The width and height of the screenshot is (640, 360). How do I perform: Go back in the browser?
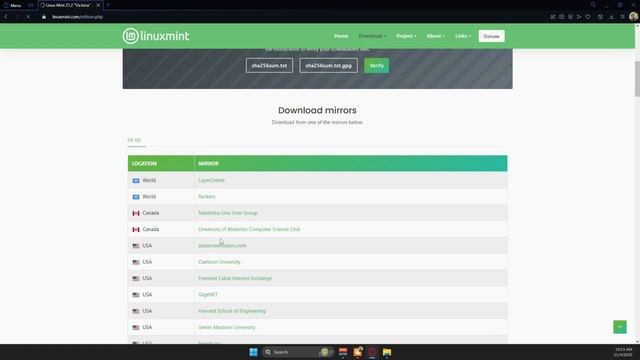click(x=6, y=17)
